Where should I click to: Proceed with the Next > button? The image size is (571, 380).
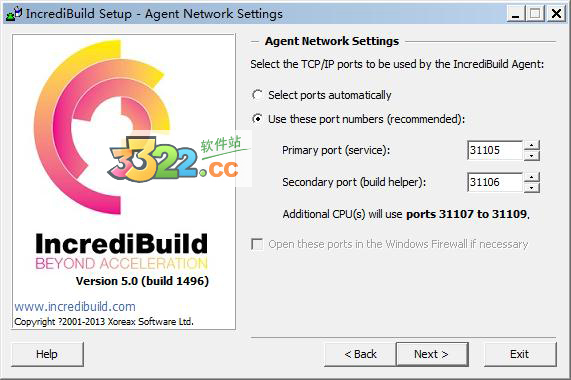pos(432,354)
